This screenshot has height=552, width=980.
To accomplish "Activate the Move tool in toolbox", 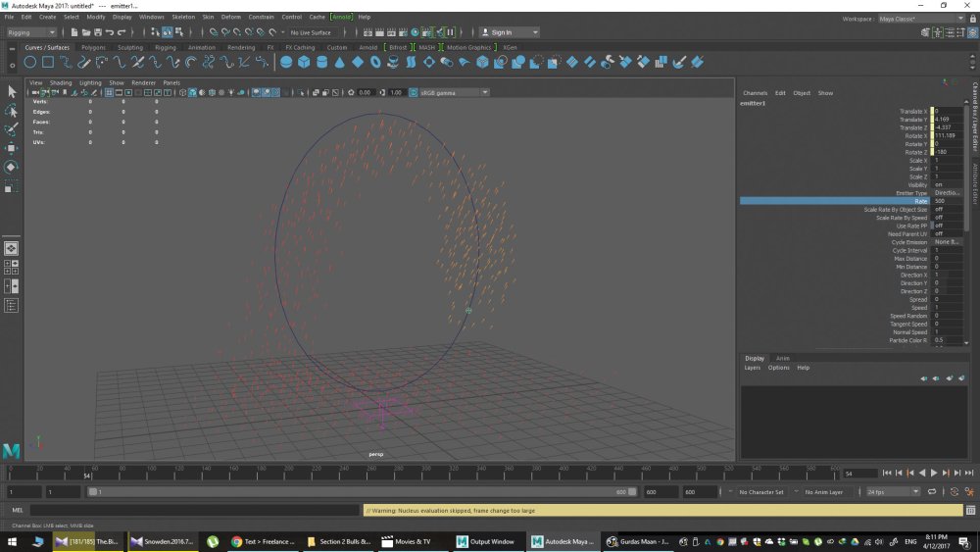I will point(11,148).
